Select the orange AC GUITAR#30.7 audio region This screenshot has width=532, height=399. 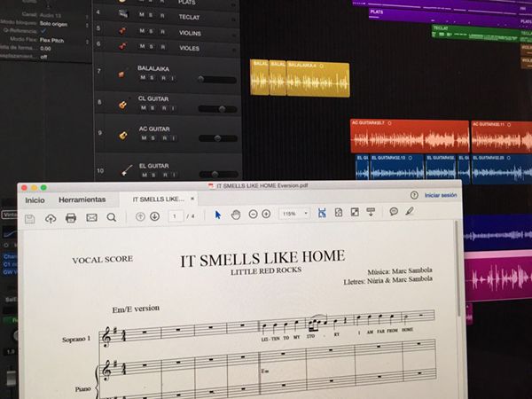pyautogui.click(x=410, y=137)
